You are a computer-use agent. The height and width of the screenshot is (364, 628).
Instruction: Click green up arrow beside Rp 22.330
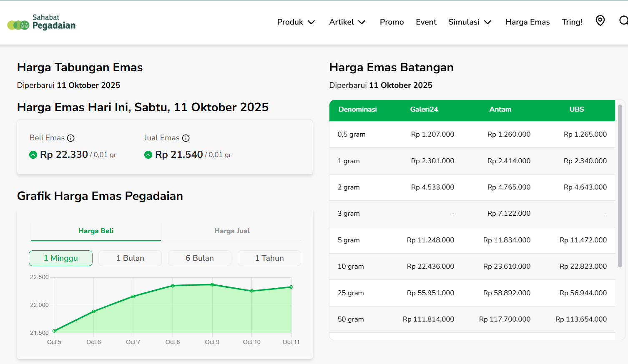click(x=33, y=155)
